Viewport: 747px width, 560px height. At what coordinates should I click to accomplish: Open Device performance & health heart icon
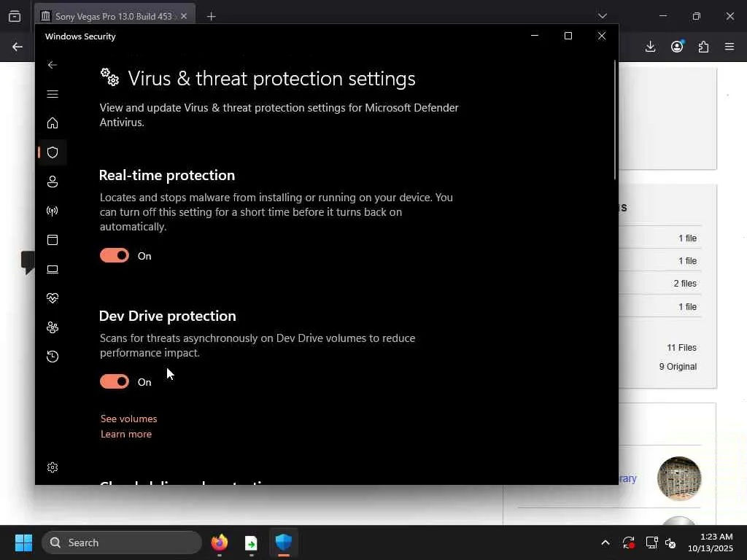coord(53,298)
